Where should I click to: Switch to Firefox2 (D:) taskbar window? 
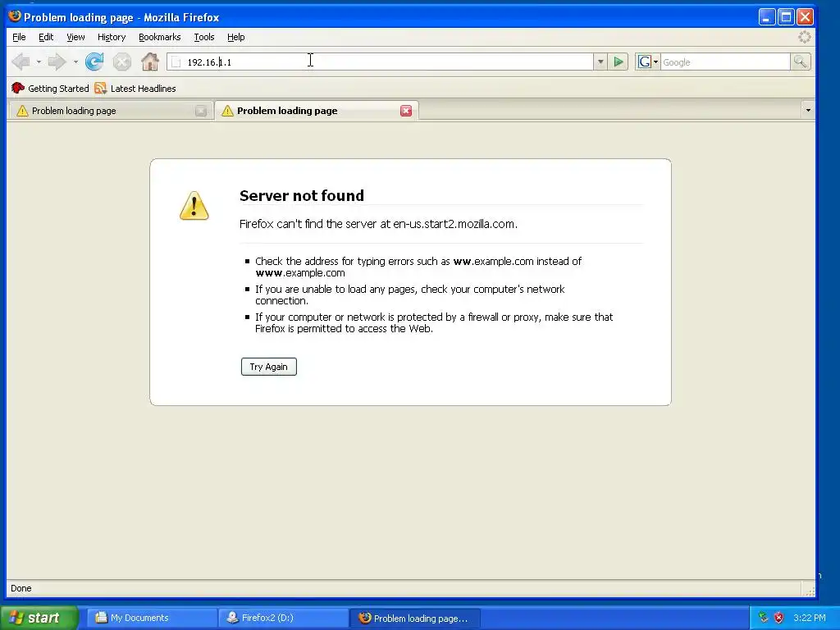click(x=284, y=618)
